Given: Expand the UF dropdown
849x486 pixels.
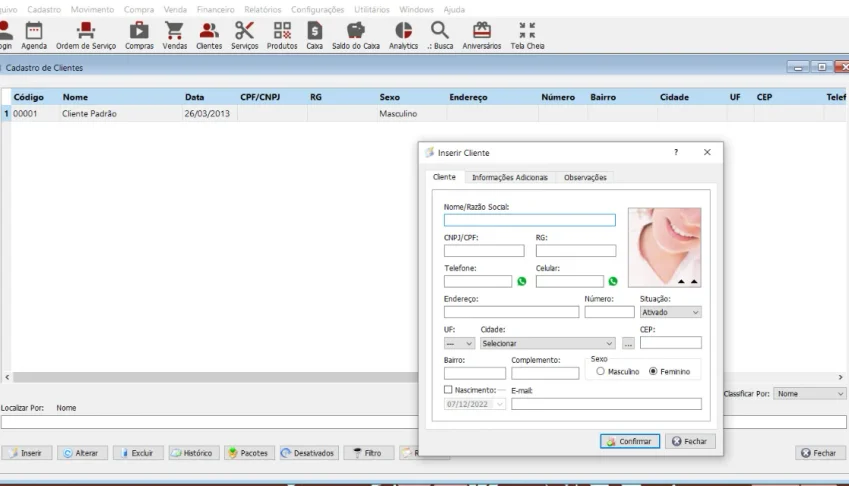Looking at the screenshot, I should click(x=459, y=343).
